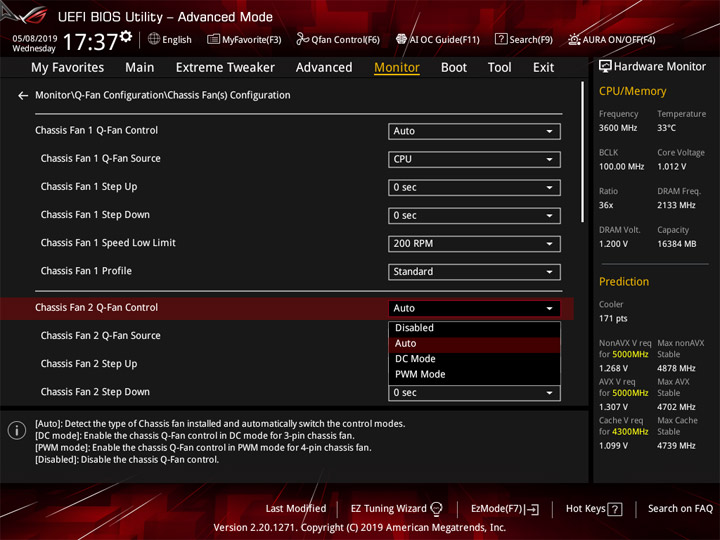Open Search(F9) question mark icon

coord(501,39)
